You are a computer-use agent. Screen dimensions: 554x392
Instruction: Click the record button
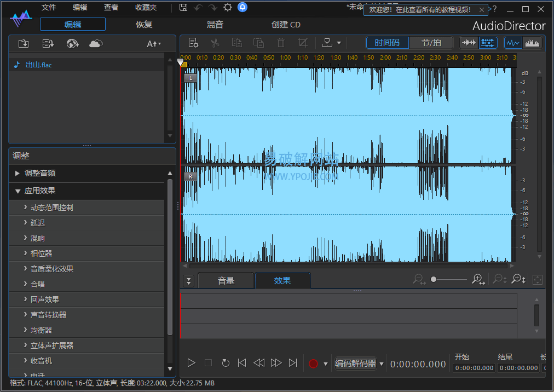[313, 364]
